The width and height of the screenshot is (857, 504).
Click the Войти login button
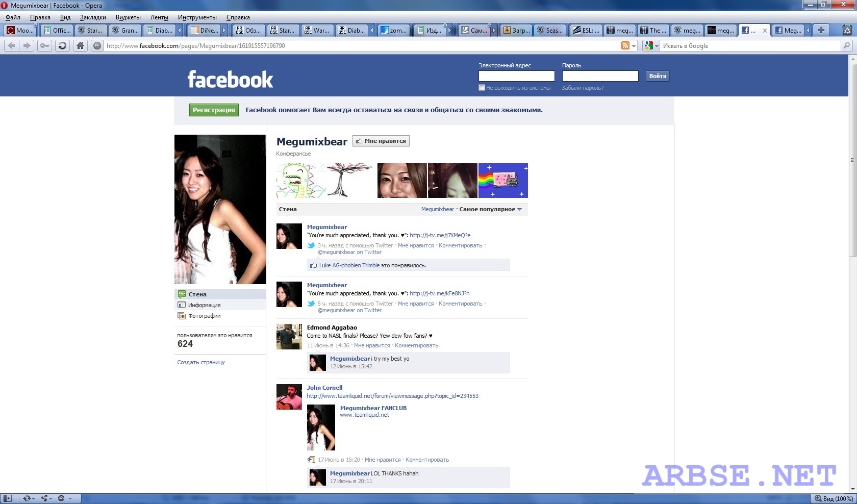tap(658, 76)
